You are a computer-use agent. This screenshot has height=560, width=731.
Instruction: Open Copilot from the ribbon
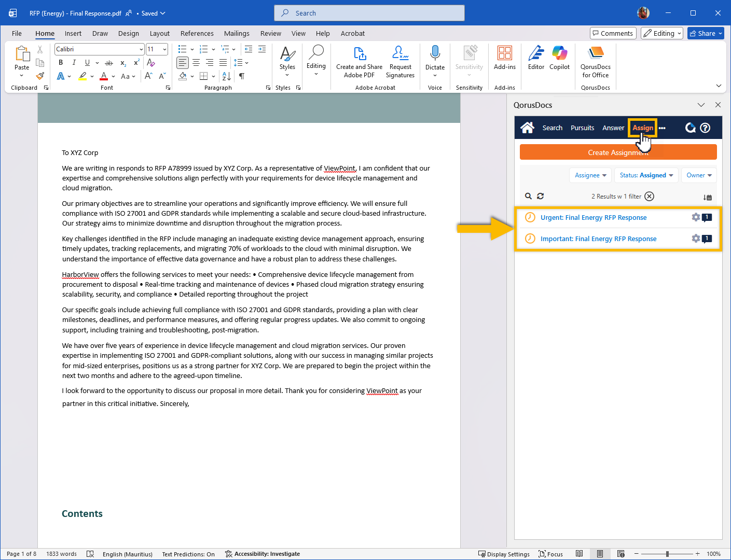pyautogui.click(x=559, y=57)
